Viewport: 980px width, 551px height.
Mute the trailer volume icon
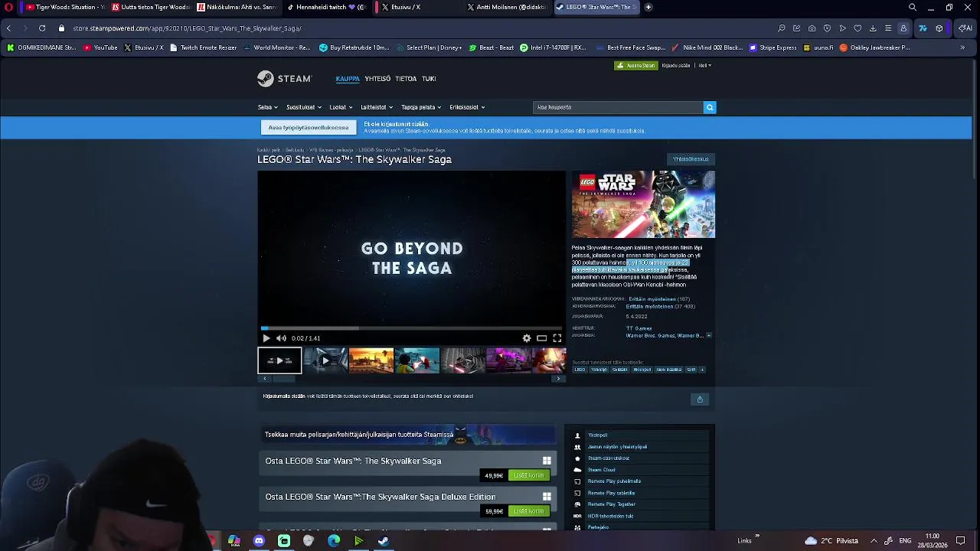(x=281, y=338)
